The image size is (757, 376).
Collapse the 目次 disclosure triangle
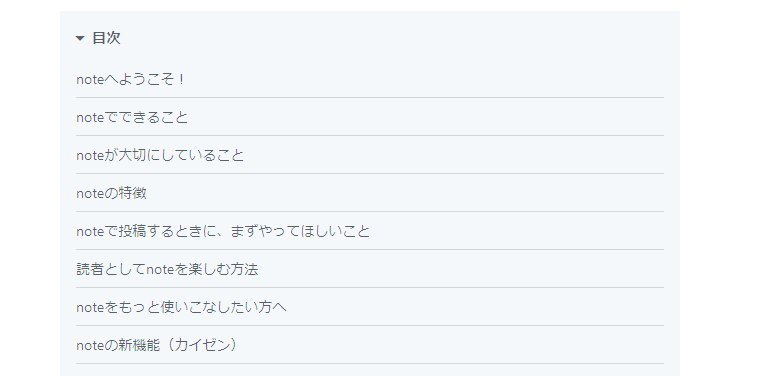80,38
